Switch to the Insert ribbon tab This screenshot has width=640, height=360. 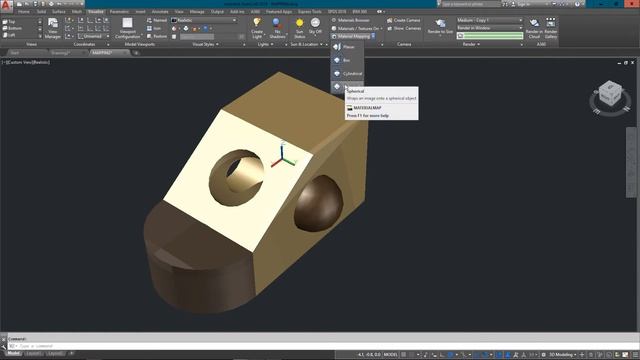pos(140,11)
